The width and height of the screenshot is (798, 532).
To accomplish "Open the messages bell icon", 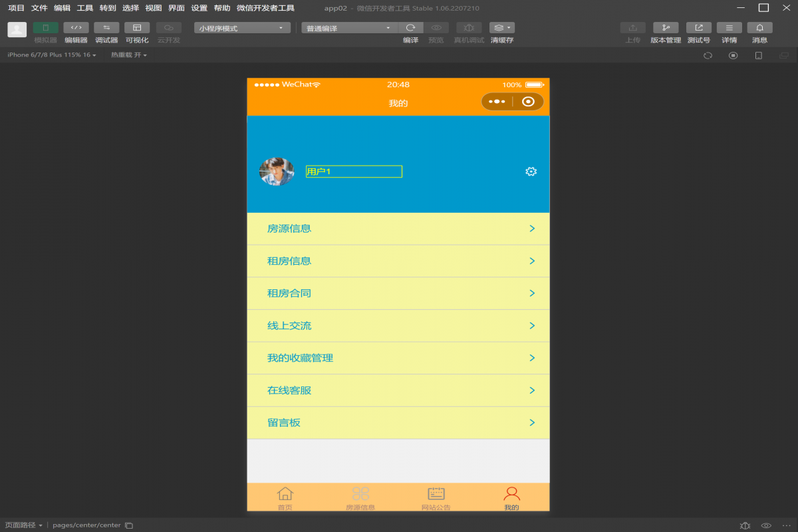I will point(760,28).
